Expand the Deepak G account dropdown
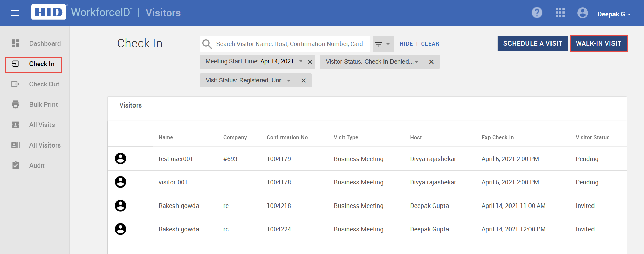 [x=614, y=14]
